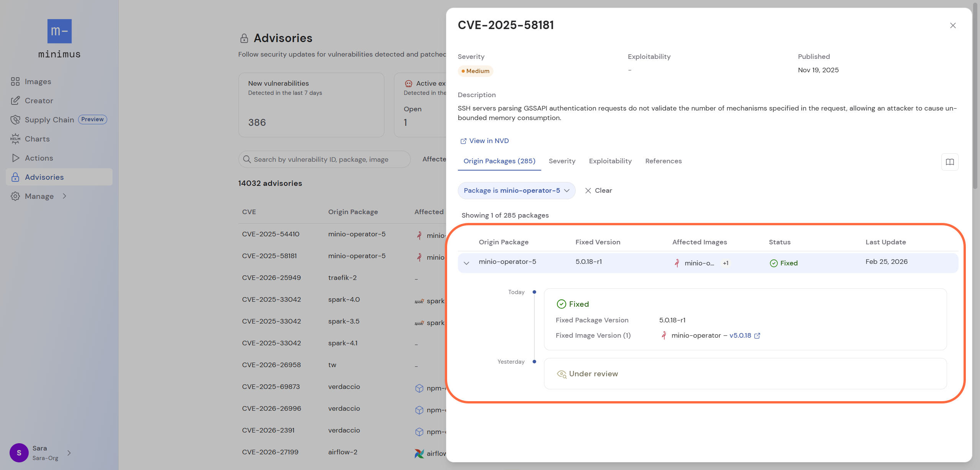
Task: Open Actions via the play icon
Action: pyautogui.click(x=15, y=158)
